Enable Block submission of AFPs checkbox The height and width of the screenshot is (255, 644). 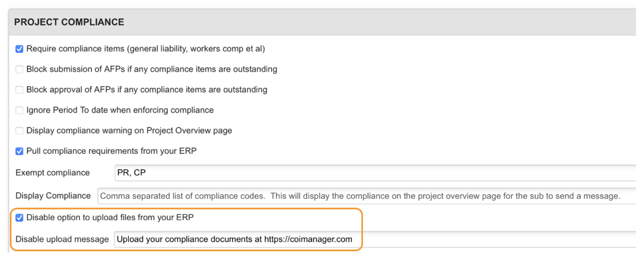click(x=20, y=69)
